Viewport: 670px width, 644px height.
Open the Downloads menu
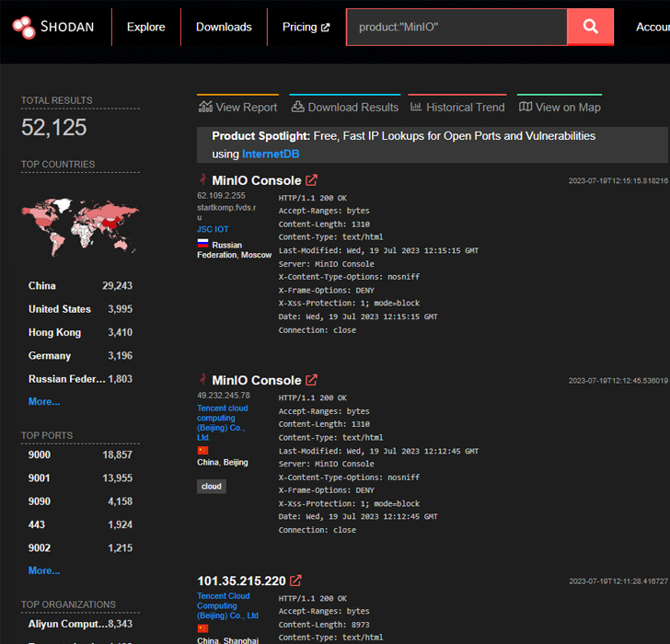(x=224, y=27)
